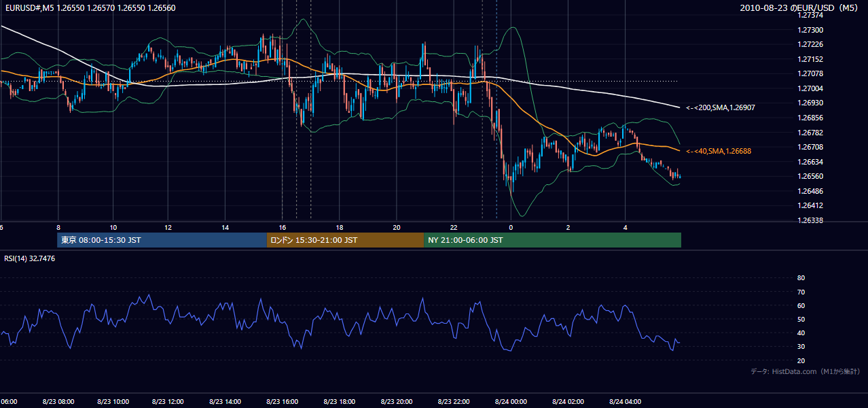Click hour label 14 under the price chart

click(225, 228)
